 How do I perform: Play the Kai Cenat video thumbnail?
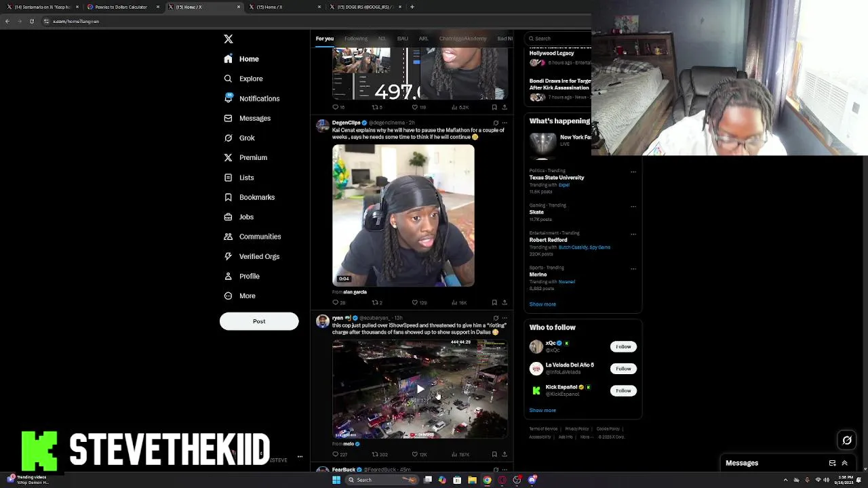[403, 216]
